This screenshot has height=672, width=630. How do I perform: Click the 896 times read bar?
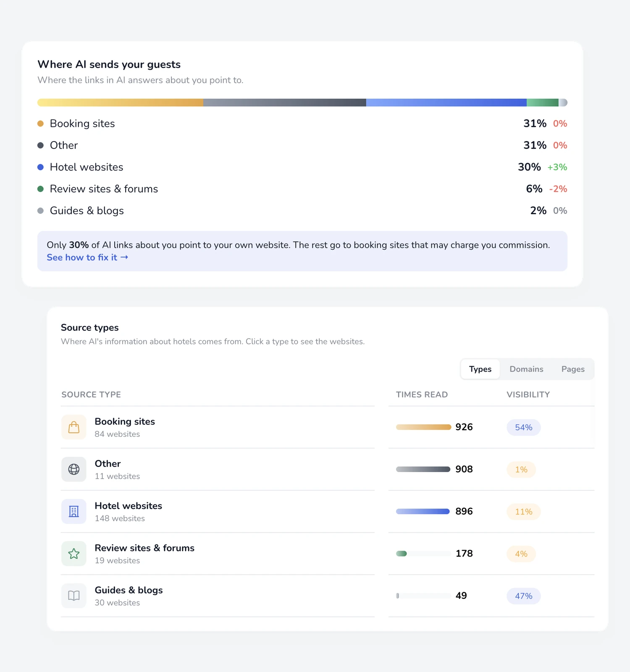point(423,512)
